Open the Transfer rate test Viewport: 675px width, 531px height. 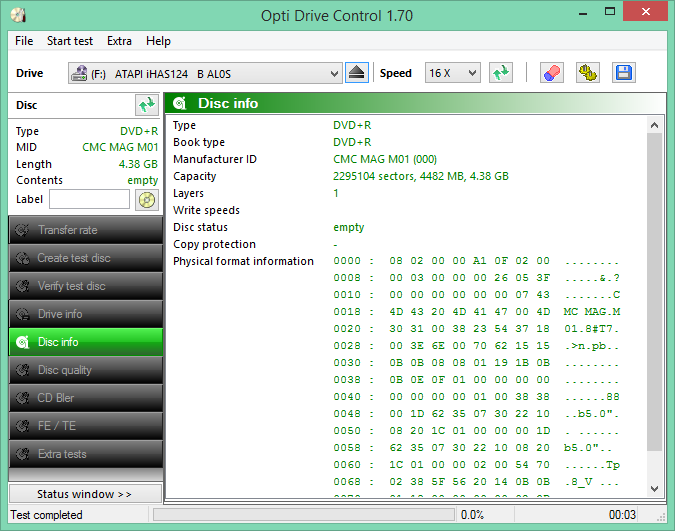coord(86,230)
